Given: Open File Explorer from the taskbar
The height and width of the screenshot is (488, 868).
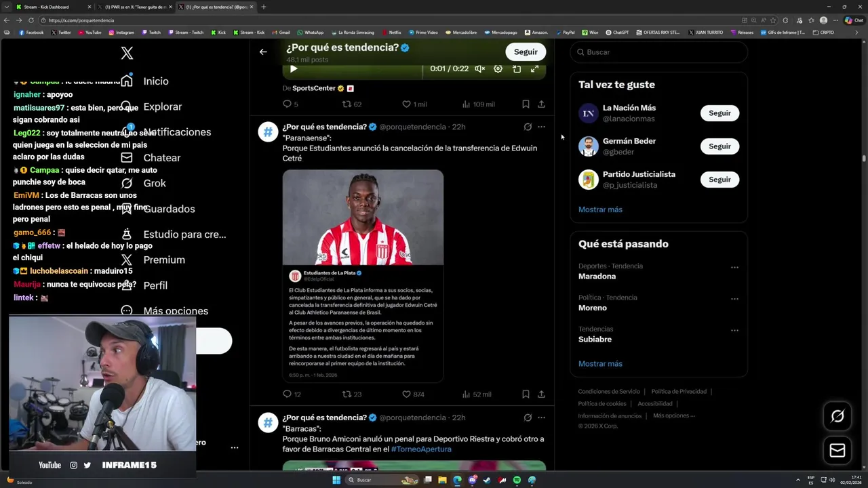Looking at the screenshot, I should tap(442, 480).
